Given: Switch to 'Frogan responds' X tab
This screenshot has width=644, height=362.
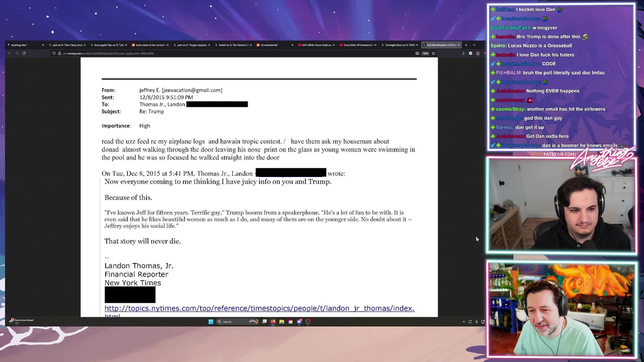Looking at the screenshot, I should click(x=192, y=45).
